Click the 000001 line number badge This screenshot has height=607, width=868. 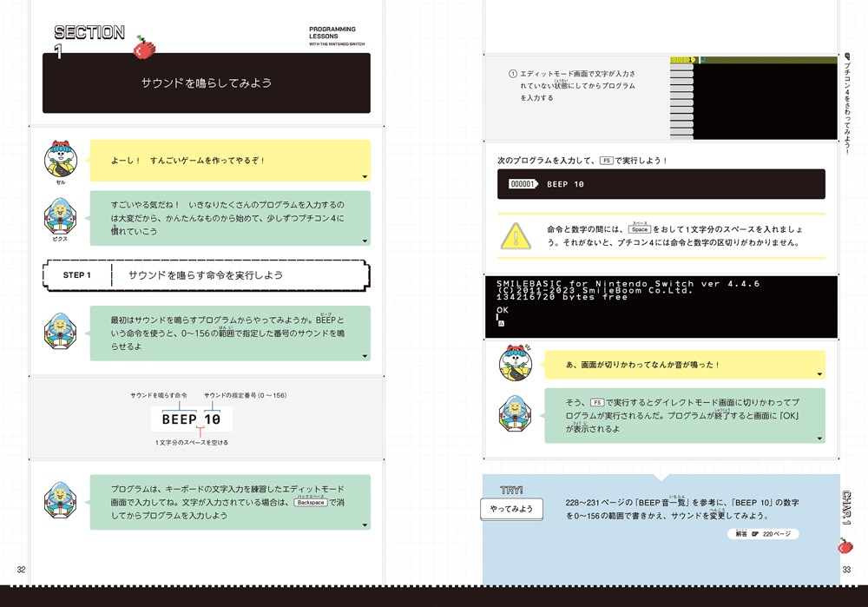coord(523,184)
